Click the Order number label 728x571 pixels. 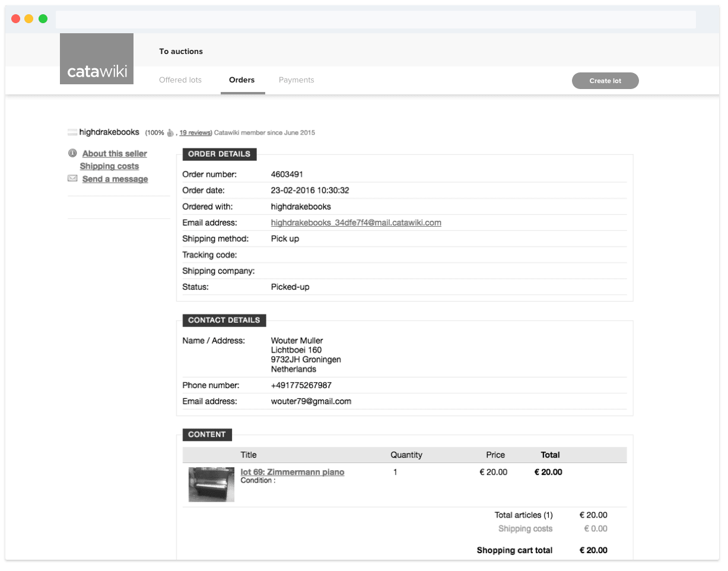pyautogui.click(x=209, y=175)
